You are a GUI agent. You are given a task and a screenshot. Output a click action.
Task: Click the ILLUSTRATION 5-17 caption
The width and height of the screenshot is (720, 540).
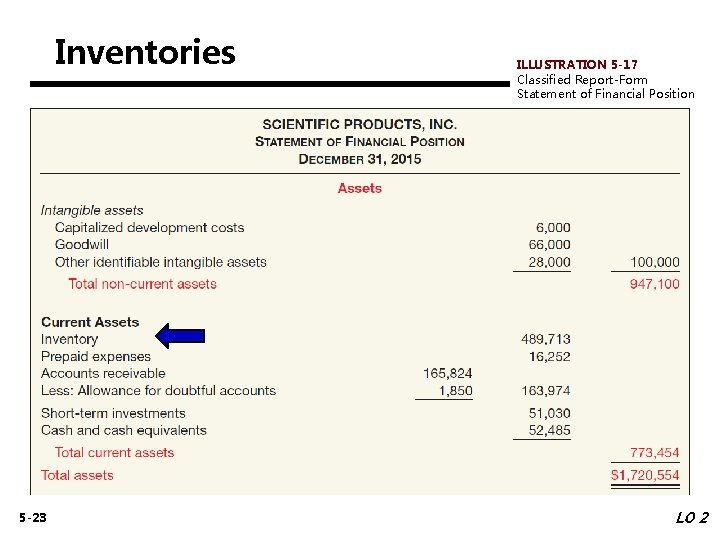pos(577,64)
